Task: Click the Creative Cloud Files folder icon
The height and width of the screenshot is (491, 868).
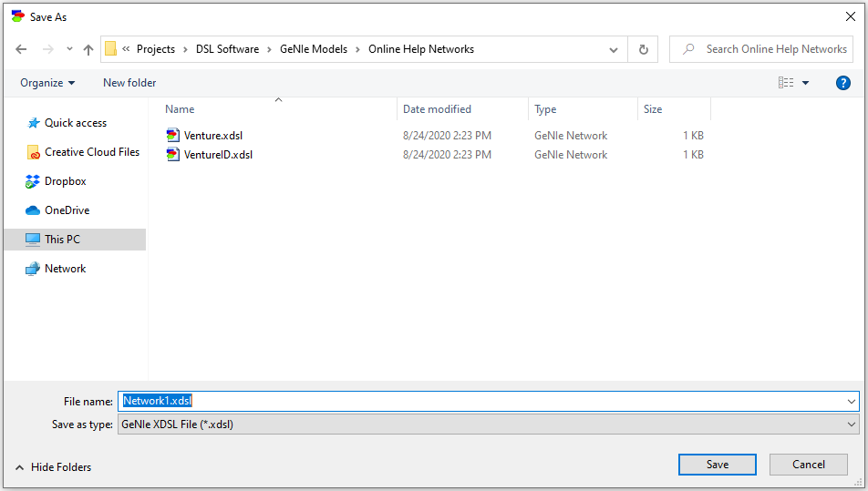Action: click(x=33, y=152)
